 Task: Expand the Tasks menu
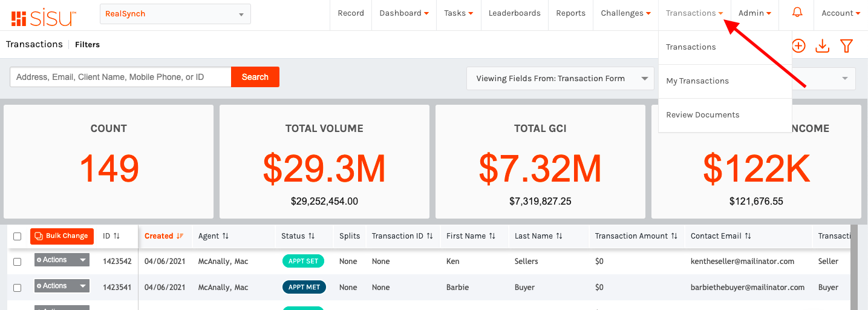(458, 13)
